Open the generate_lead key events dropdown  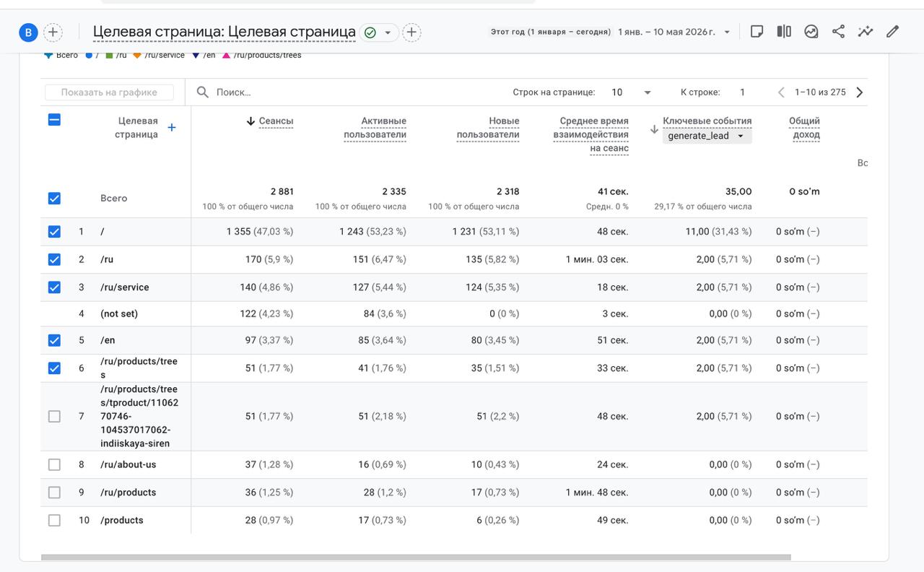click(x=707, y=136)
